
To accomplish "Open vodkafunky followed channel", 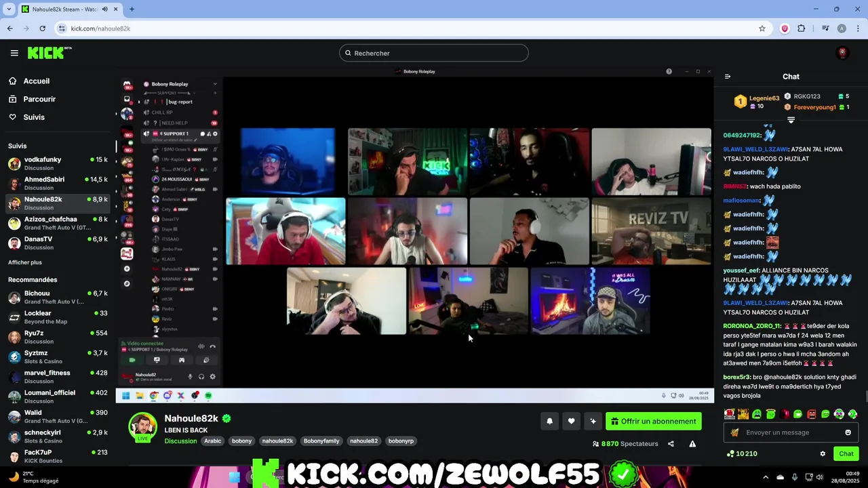I will pos(58,163).
